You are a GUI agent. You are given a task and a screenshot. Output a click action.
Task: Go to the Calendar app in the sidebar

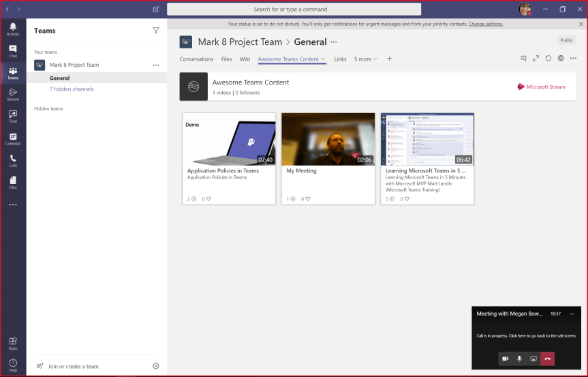tap(13, 138)
